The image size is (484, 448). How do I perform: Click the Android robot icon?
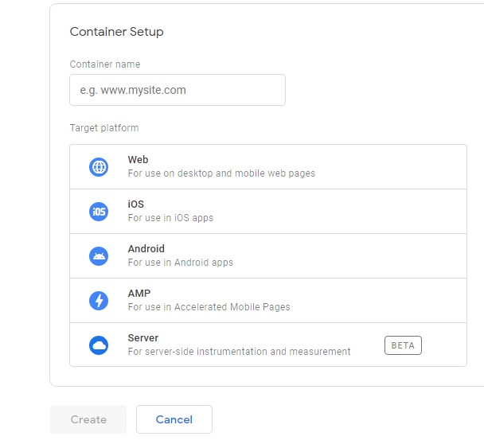[99, 256]
